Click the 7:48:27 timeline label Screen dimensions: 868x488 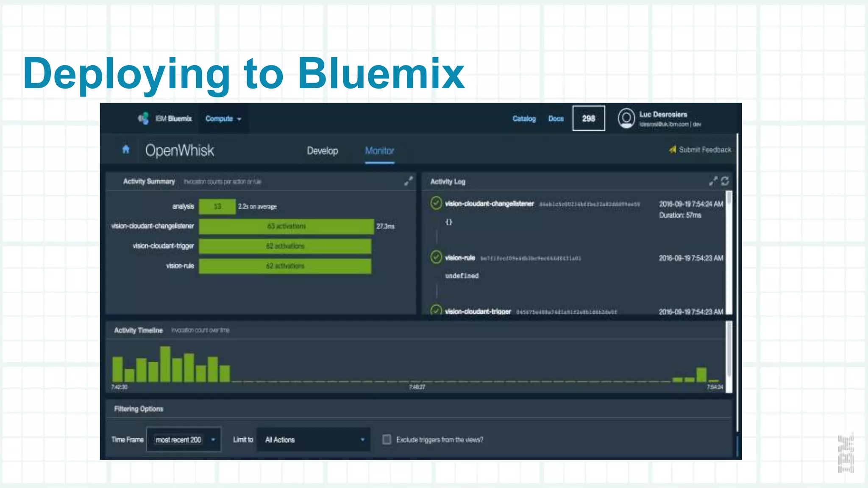tap(417, 387)
